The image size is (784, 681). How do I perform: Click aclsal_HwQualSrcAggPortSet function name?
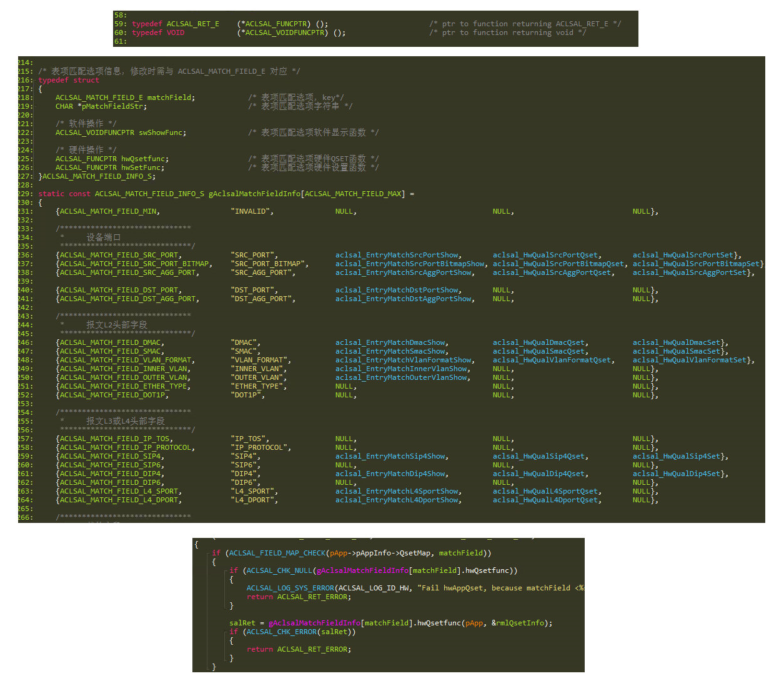[x=689, y=272]
